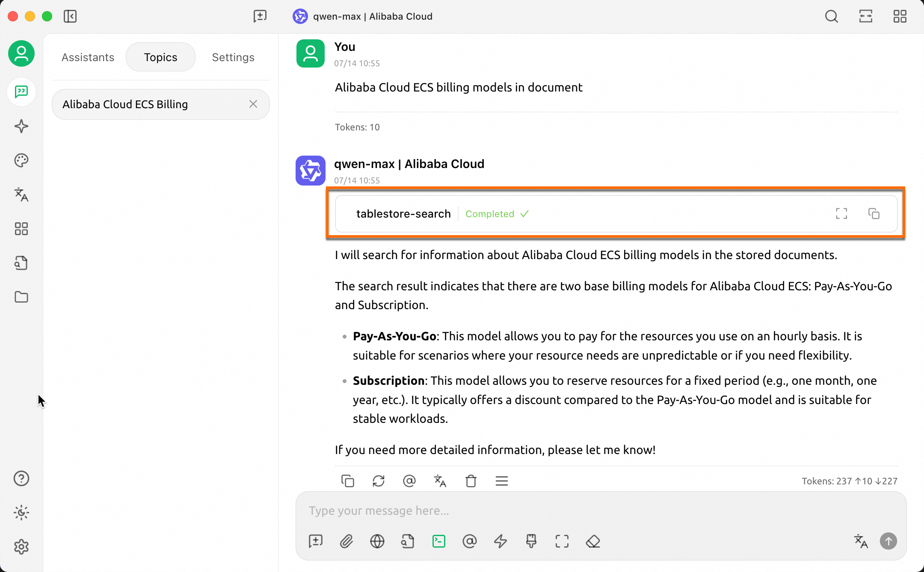Regenerate the assistant's reply

click(379, 481)
